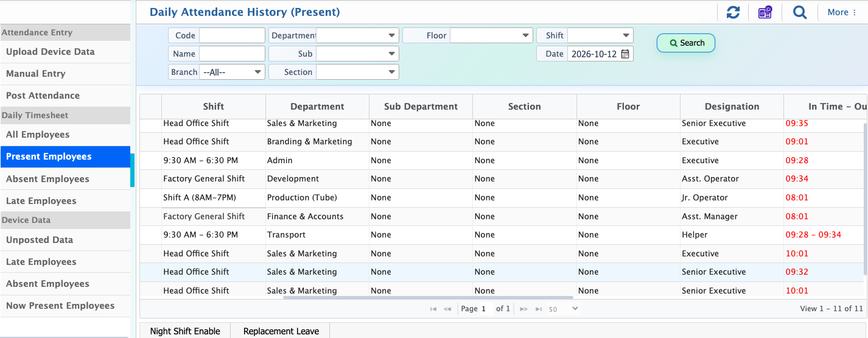
Task: Select Present Employees in sidebar
Action: coord(65,157)
